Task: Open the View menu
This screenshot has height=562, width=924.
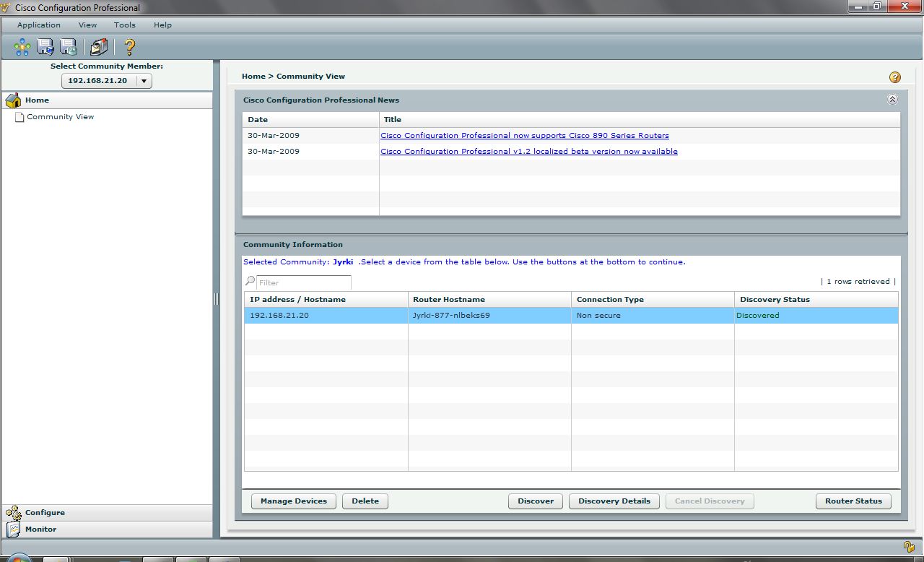Action: (87, 25)
